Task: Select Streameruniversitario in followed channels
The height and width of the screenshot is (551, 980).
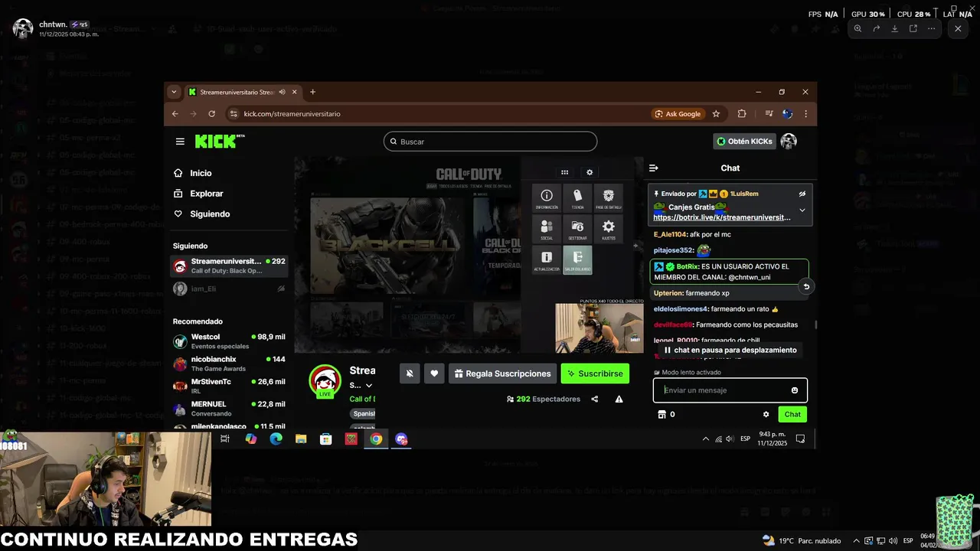Action: [x=229, y=266]
